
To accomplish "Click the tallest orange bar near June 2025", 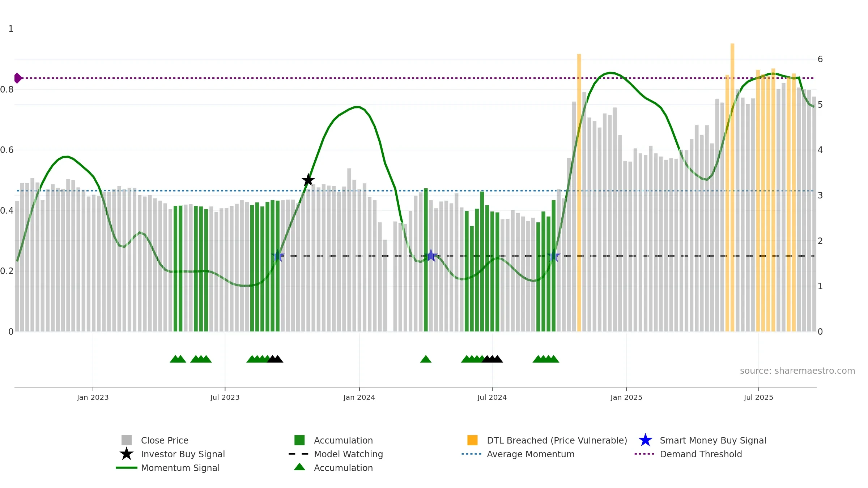I will (732, 187).
